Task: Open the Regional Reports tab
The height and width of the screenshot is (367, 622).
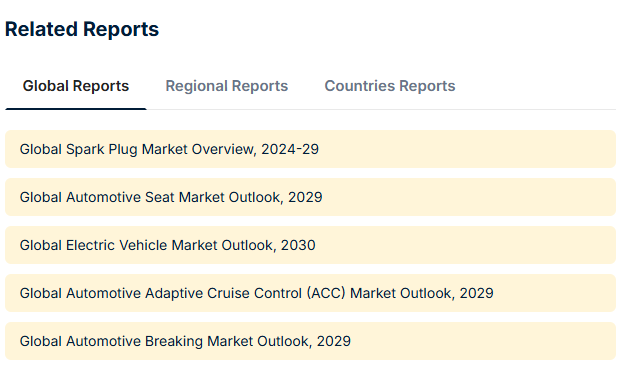Action: coord(227,86)
